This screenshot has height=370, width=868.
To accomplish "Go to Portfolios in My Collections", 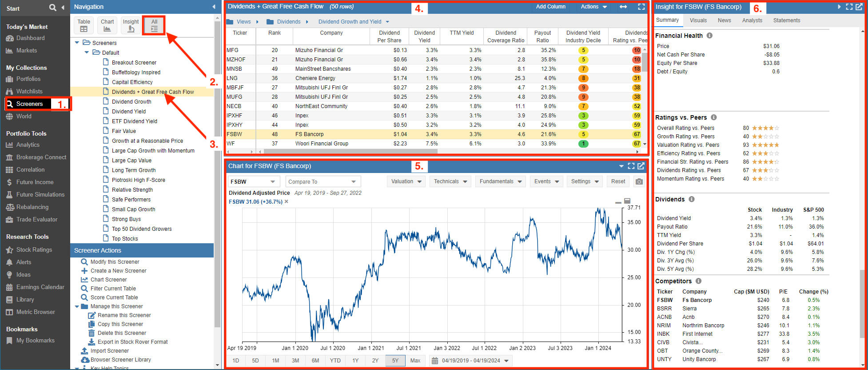I will 28,79.
